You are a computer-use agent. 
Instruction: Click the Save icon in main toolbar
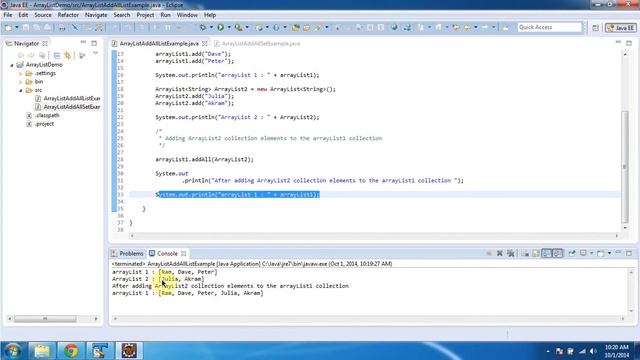pyautogui.click(x=26, y=27)
